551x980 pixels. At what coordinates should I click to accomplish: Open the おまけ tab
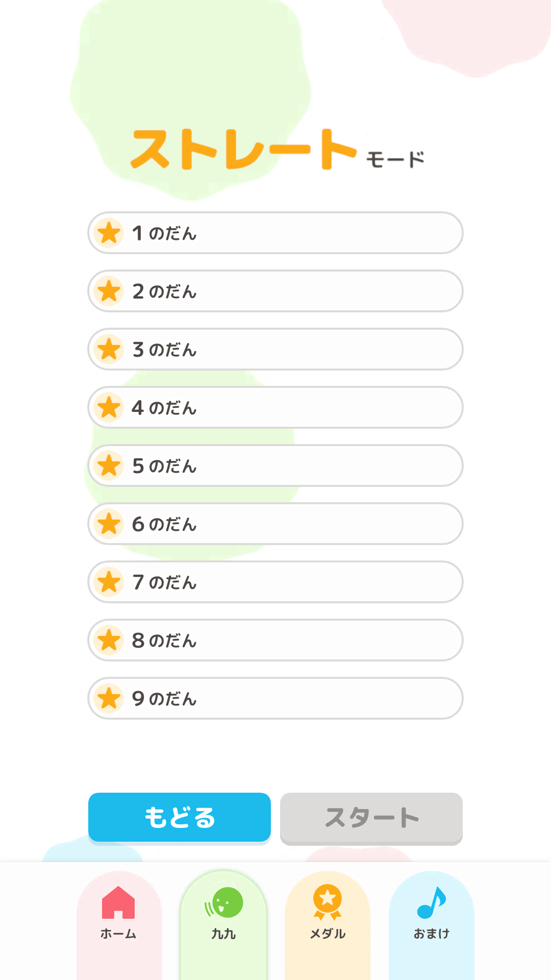click(432, 934)
